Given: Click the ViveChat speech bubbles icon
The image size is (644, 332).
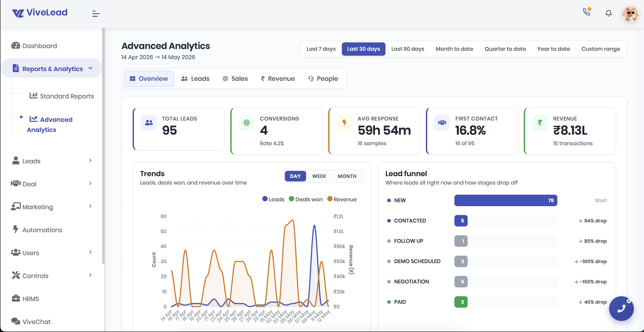Looking at the screenshot, I should point(16,321).
